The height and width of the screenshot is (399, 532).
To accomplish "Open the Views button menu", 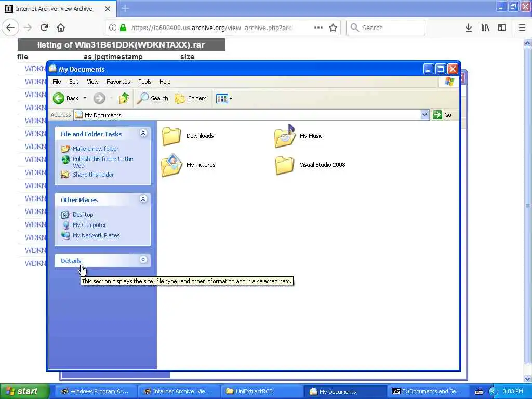I will click(224, 98).
